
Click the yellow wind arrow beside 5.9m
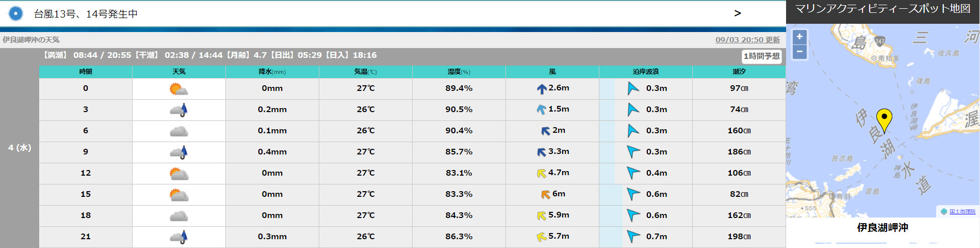[x=542, y=216]
